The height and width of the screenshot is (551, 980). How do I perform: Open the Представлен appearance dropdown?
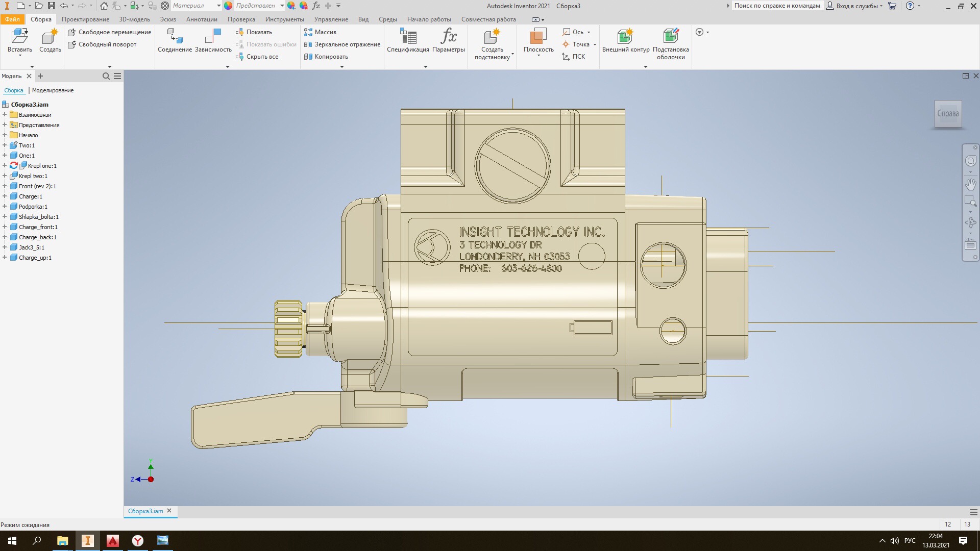point(282,6)
